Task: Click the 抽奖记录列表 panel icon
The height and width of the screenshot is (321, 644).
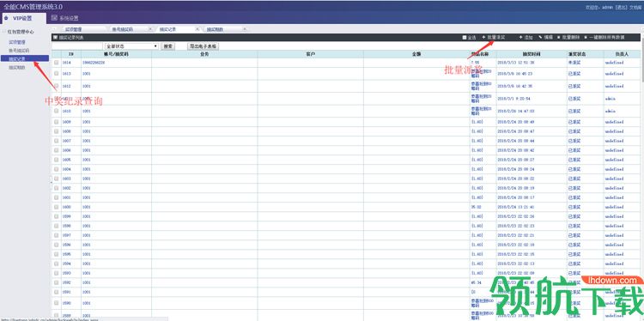Action: [x=55, y=38]
